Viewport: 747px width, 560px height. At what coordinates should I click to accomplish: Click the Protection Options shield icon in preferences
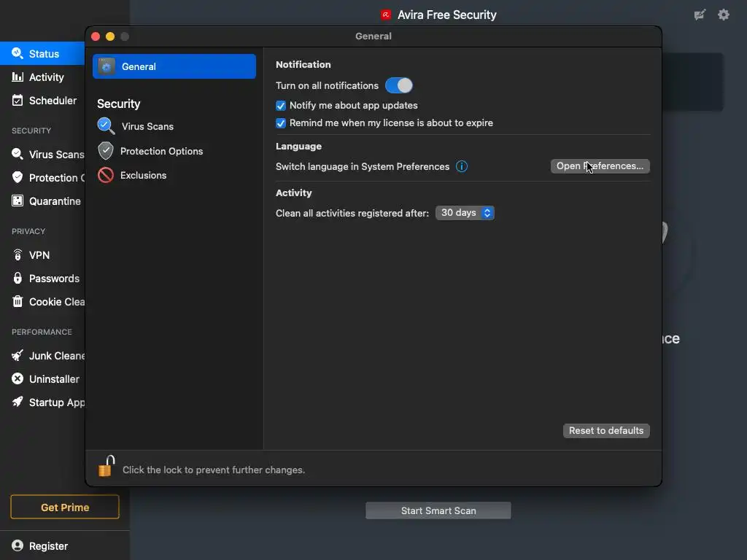click(x=106, y=151)
